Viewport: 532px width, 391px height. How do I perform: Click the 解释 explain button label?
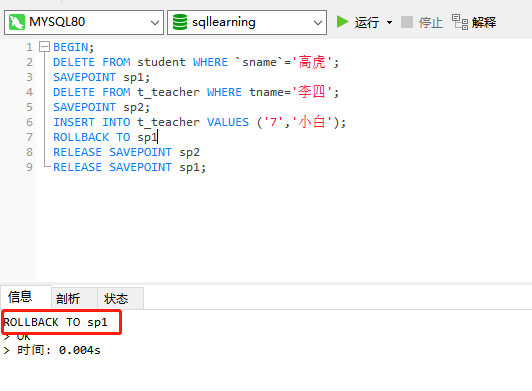pyautogui.click(x=484, y=22)
